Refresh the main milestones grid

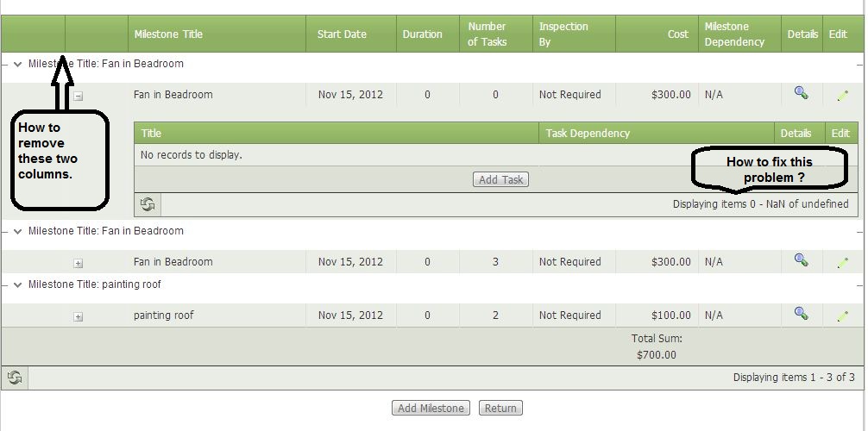coord(15,378)
